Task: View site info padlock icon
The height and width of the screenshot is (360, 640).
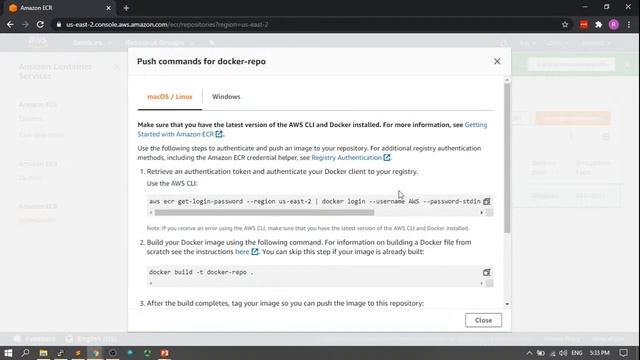Action: click(59, 24)
